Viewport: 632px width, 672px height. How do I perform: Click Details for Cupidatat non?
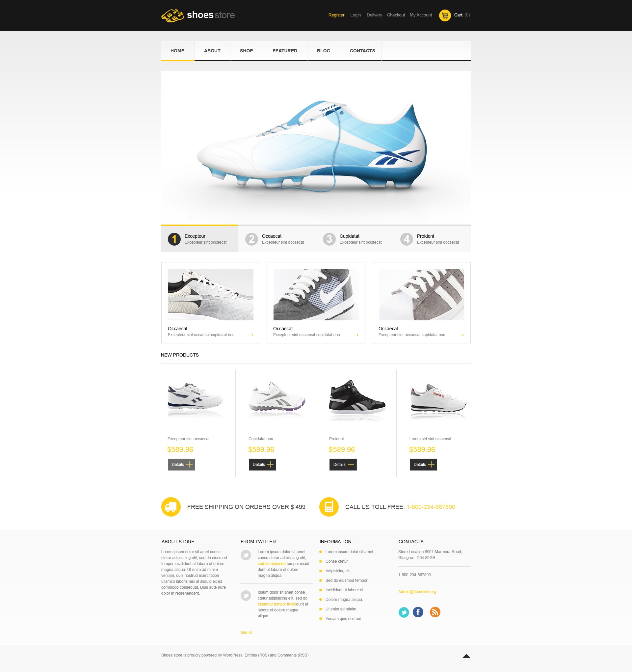[262, 465]
